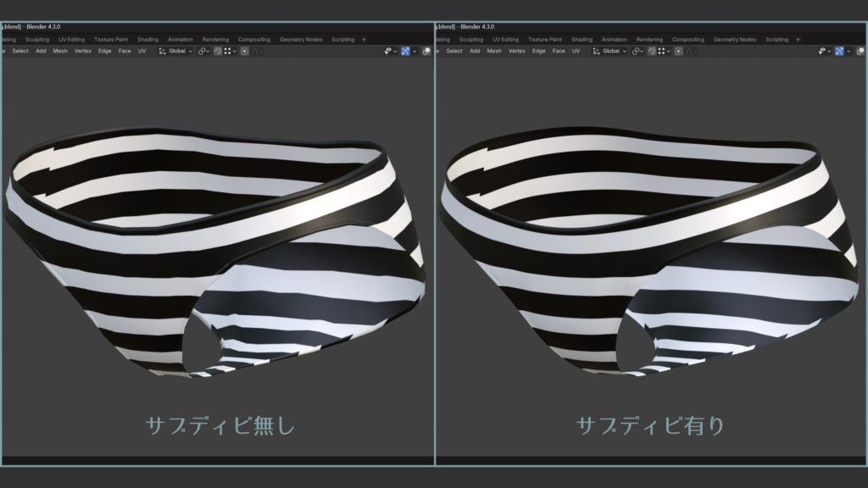Toggle proportional editing in left window
Viewport: 868px width, 488px height.
click(x=245, y=51)
